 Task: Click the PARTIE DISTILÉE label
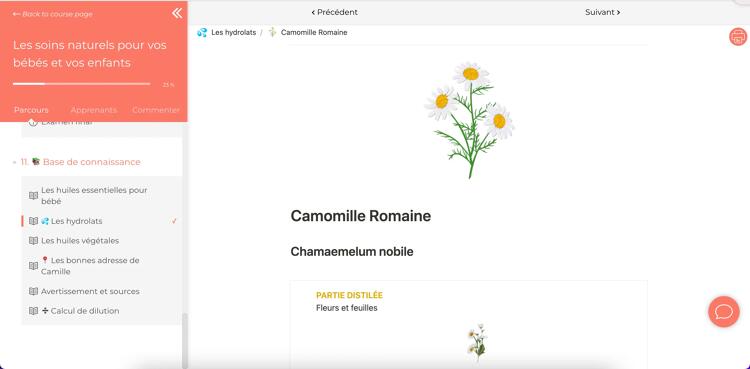349,296
